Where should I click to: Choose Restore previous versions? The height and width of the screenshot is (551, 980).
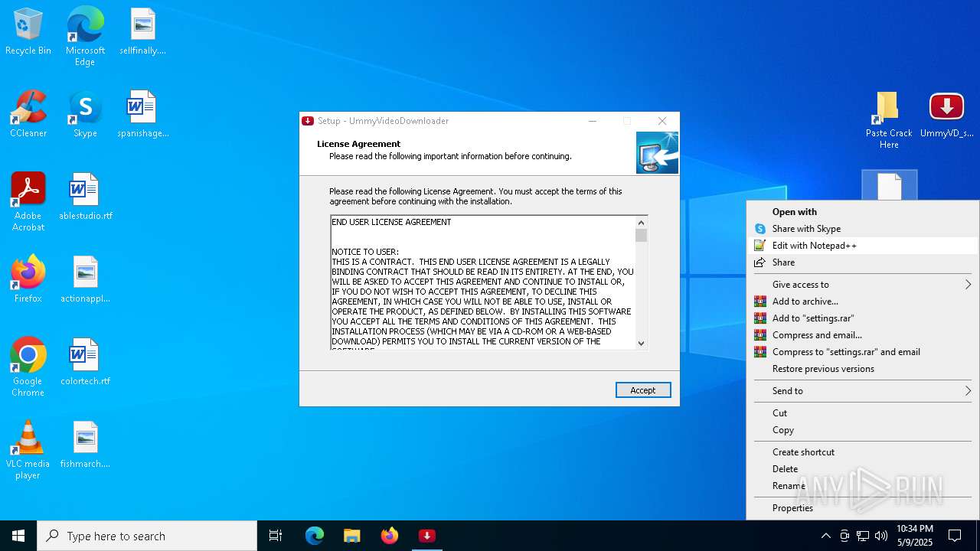pos(863,369)
